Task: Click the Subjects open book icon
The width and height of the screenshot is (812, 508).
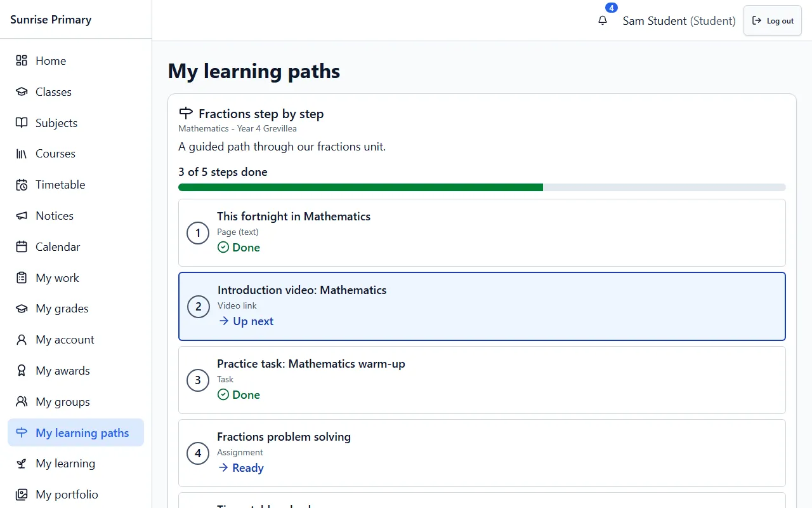Action: point(22,123)
